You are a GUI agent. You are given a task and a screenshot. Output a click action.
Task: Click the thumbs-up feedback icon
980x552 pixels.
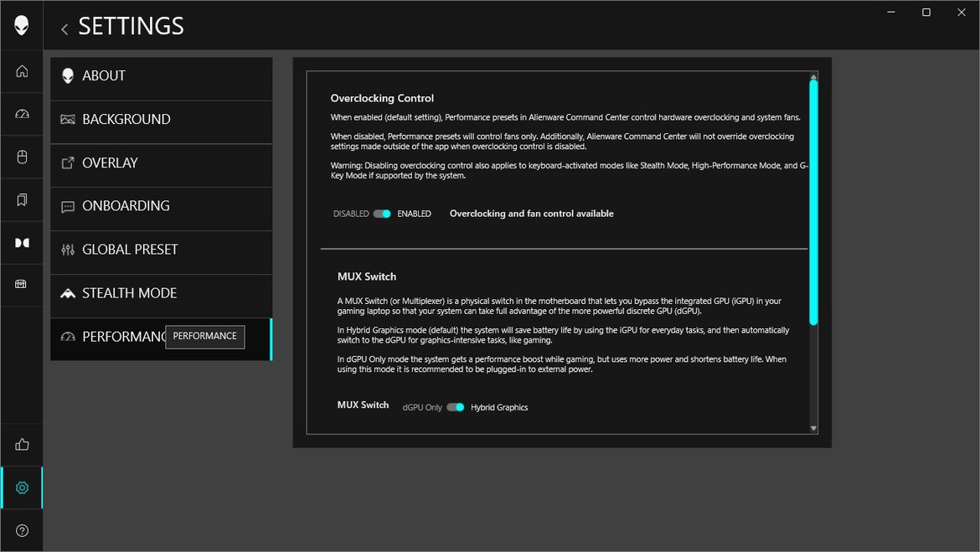point(22,445)
